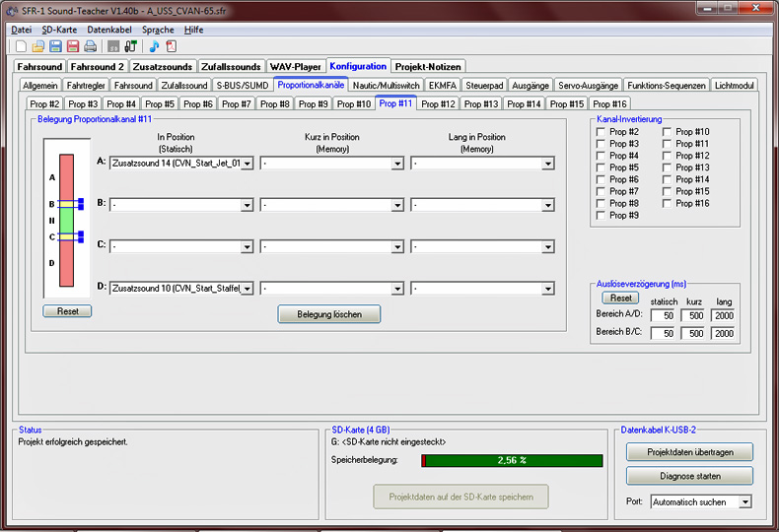Click the Bereich B/C kurz delay field
Viewport: 779px width, 532px height.
[x=692, y=334]
